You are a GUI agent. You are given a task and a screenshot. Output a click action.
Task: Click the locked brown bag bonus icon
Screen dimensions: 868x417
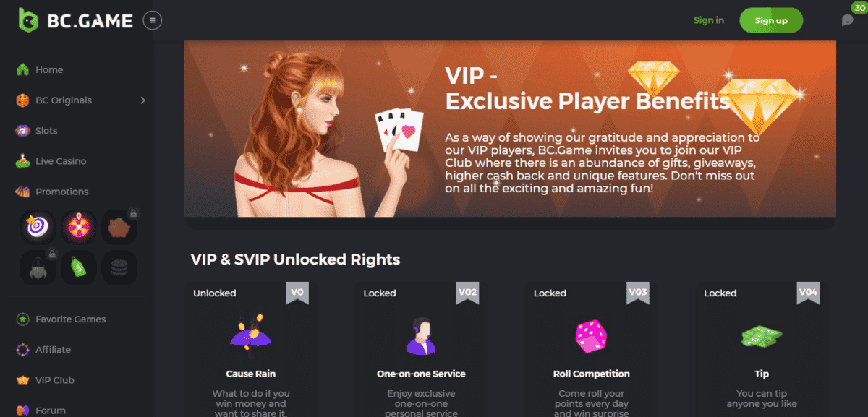pos(119,226)
